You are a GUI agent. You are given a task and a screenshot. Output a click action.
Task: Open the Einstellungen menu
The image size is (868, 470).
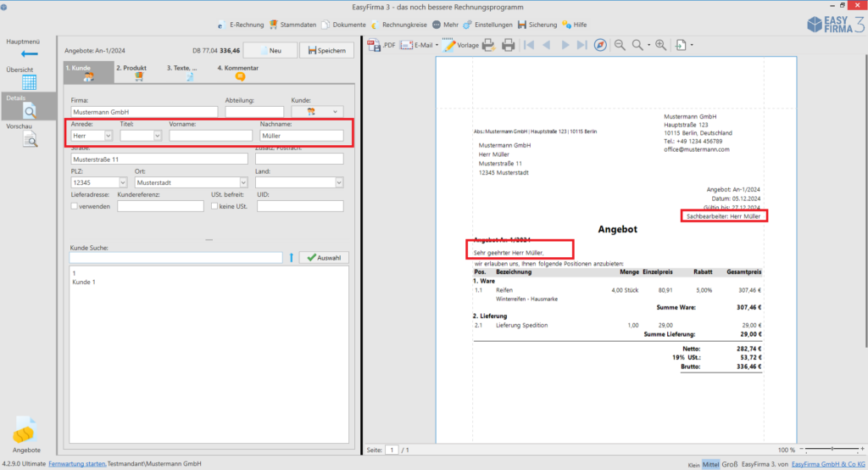tap(487, 25)
